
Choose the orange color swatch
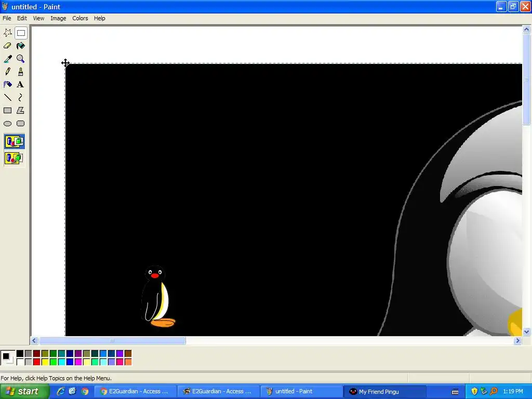pos(128,362)
